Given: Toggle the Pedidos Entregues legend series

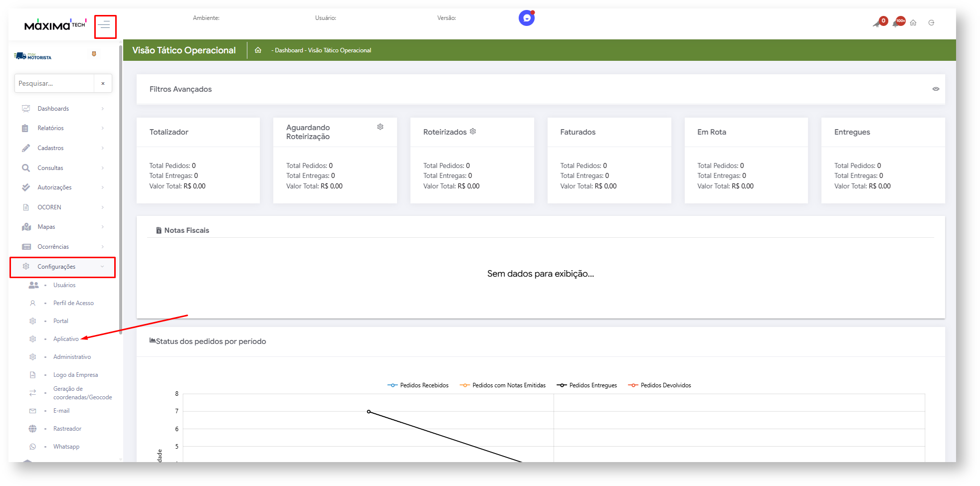Looking at the screenshot, I should (x=587, y=385).
